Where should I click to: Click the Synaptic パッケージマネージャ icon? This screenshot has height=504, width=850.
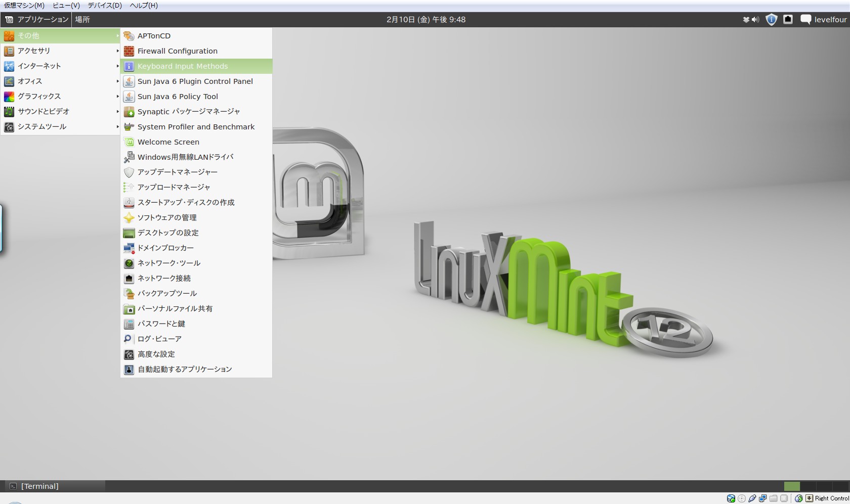click(x=129, y=112)
